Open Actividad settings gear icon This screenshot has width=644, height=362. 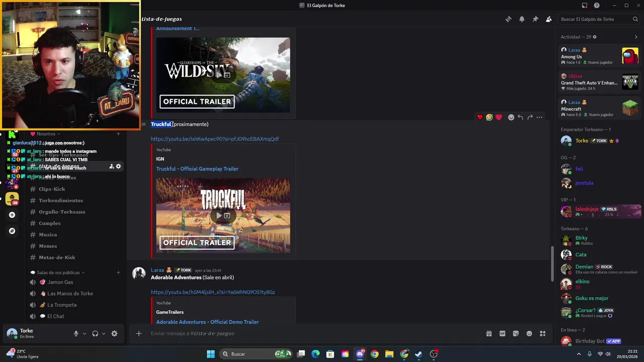point(595,37)
